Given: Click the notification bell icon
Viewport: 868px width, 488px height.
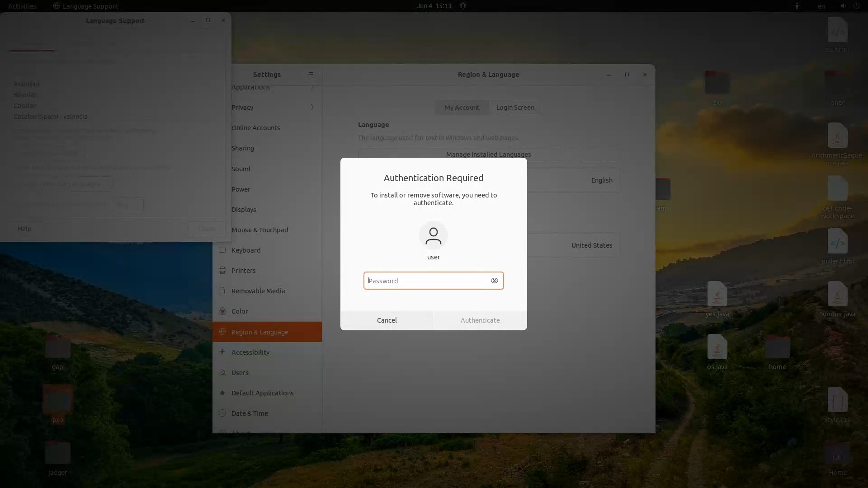Looking at the screenshot, I should pyautogui.click(x=463, y=6).
